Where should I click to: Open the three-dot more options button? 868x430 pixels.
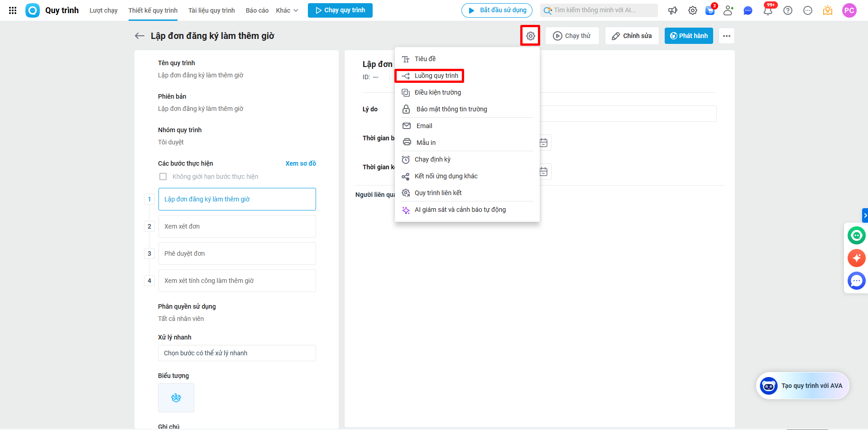(726, 36)
